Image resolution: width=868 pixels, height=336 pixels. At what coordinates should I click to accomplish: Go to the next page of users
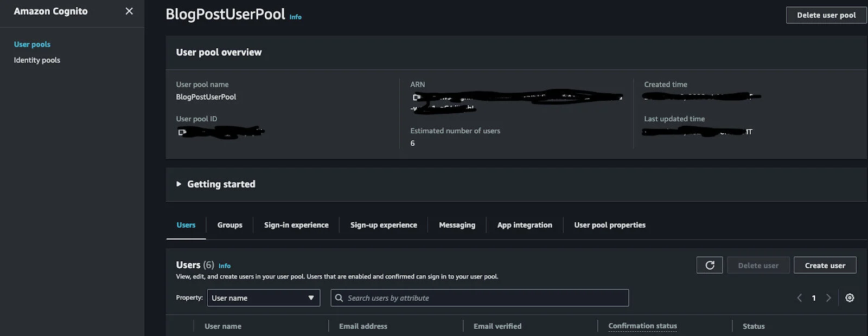click(828, 298)
